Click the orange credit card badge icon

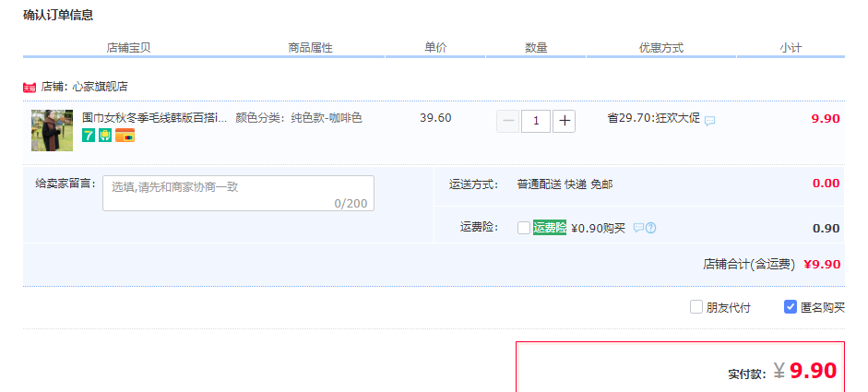[125, 135]
